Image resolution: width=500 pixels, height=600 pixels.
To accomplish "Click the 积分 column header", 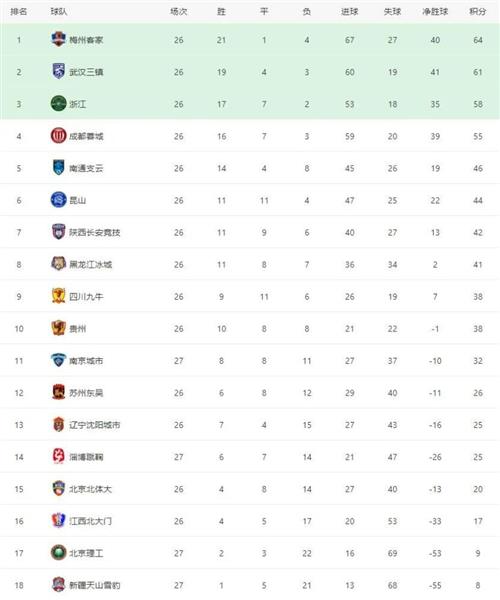I will tap(478, 11).
